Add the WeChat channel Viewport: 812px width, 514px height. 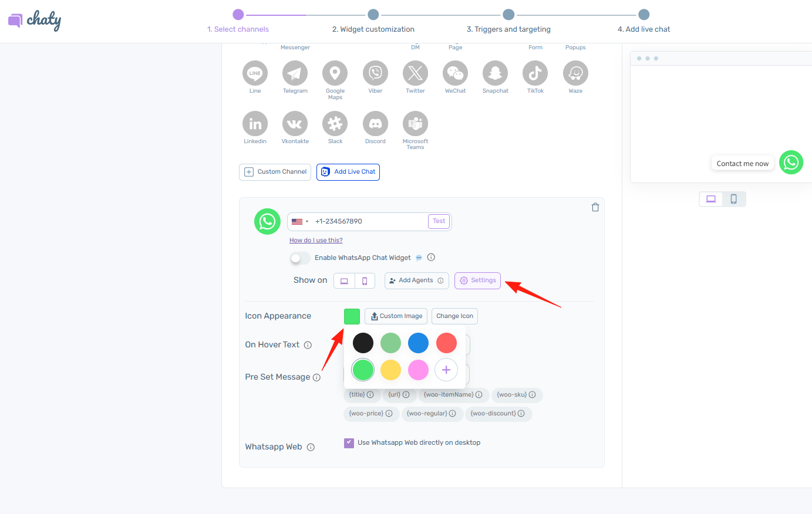pyautogui.click(x=455, y=73)
